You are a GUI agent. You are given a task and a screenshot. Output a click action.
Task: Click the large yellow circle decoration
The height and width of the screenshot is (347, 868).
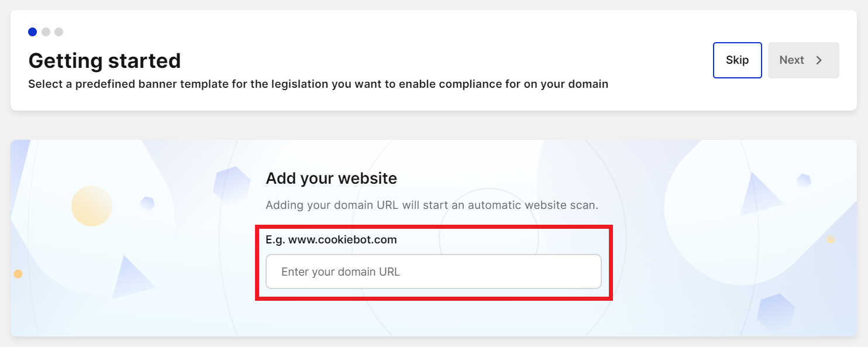92,206
